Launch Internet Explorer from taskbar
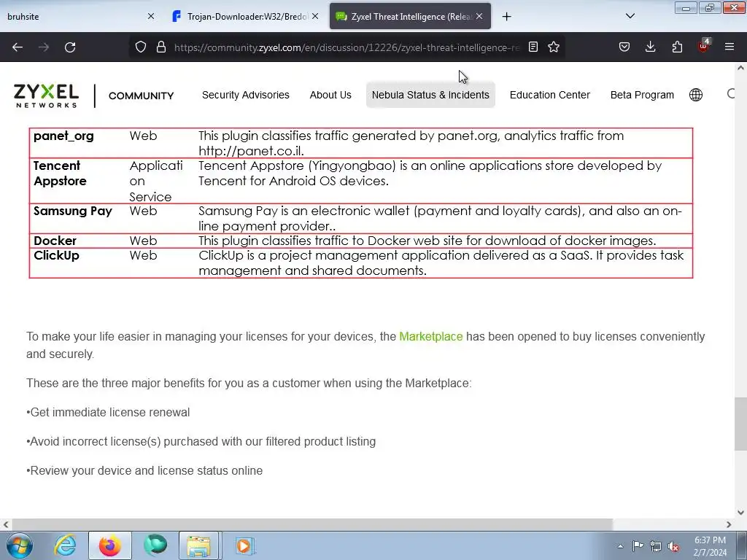 click(65, 545)
